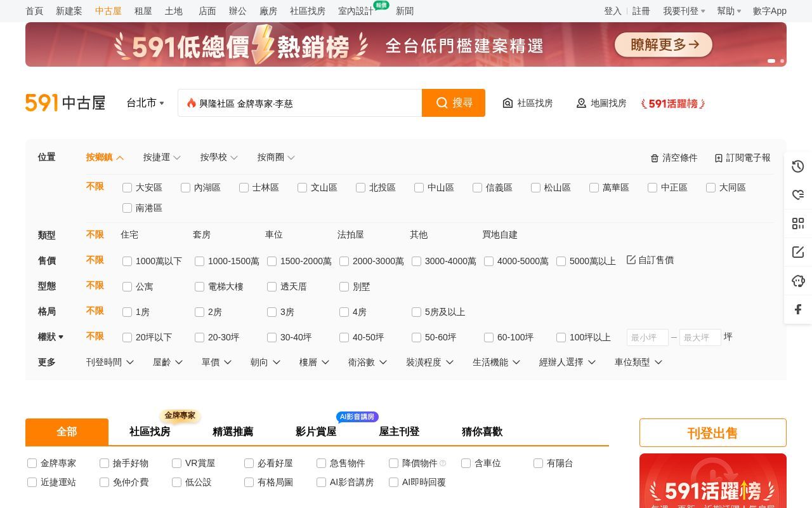812x508 pixels.
Task: Open the 權狀 area type dropdown
Action: point(51,337)
